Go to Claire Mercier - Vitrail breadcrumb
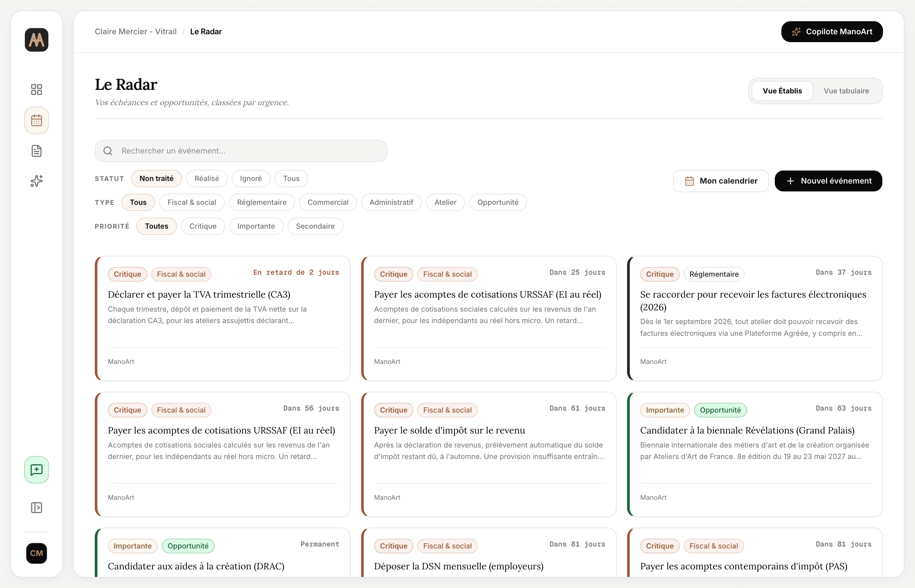The height and width of the screenshot is (588, 915). pos(136,32)
